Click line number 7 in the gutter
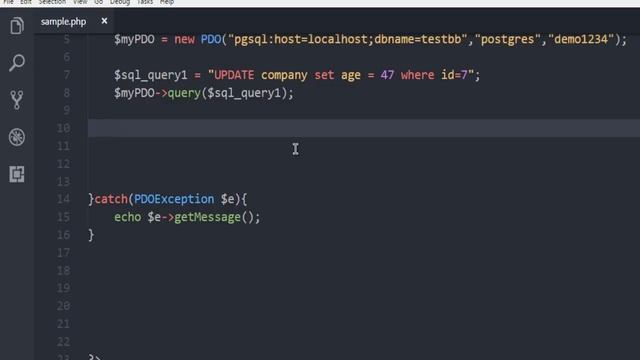Screen dimensions: 640x360 tap(67, 75)
